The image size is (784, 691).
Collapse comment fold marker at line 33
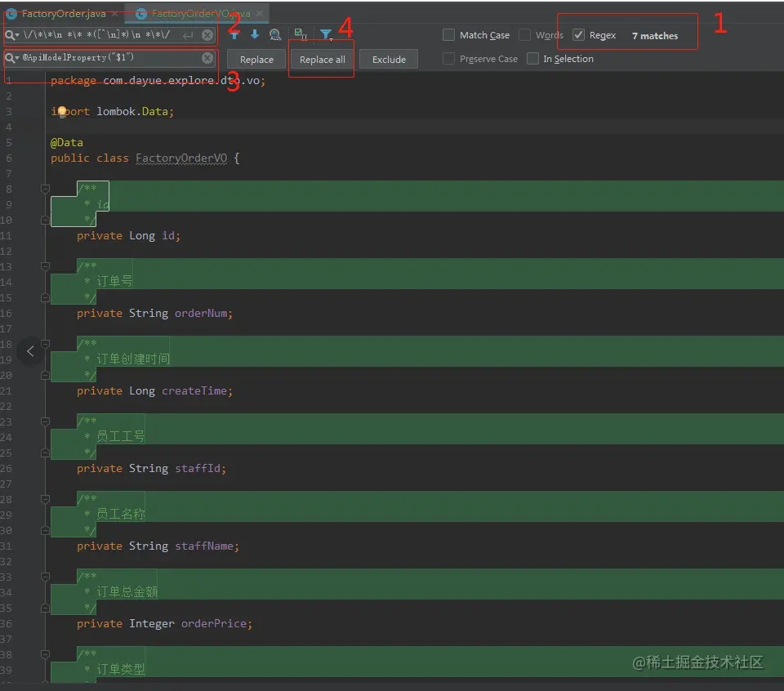point(45,577)
